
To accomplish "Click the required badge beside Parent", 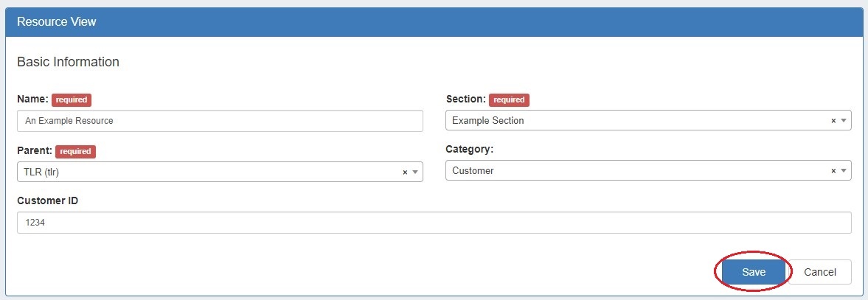I will 75,151.
